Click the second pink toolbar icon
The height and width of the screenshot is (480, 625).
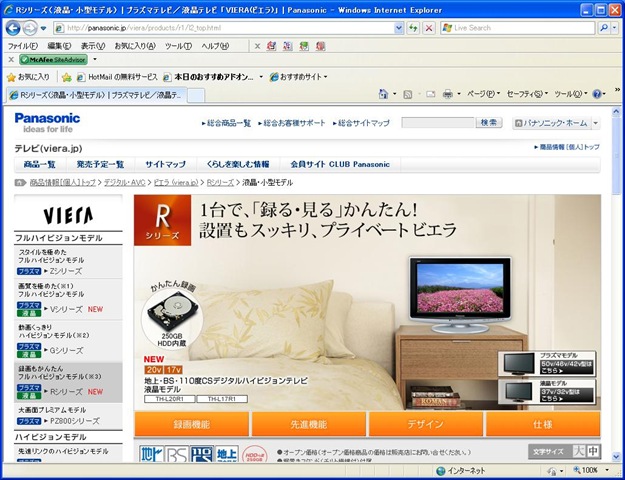pyautogui.click(x=288, y=46)
